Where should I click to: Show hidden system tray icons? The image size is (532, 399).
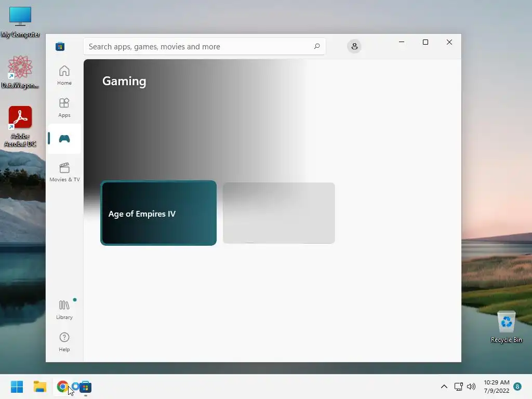[x=444, y=387]
